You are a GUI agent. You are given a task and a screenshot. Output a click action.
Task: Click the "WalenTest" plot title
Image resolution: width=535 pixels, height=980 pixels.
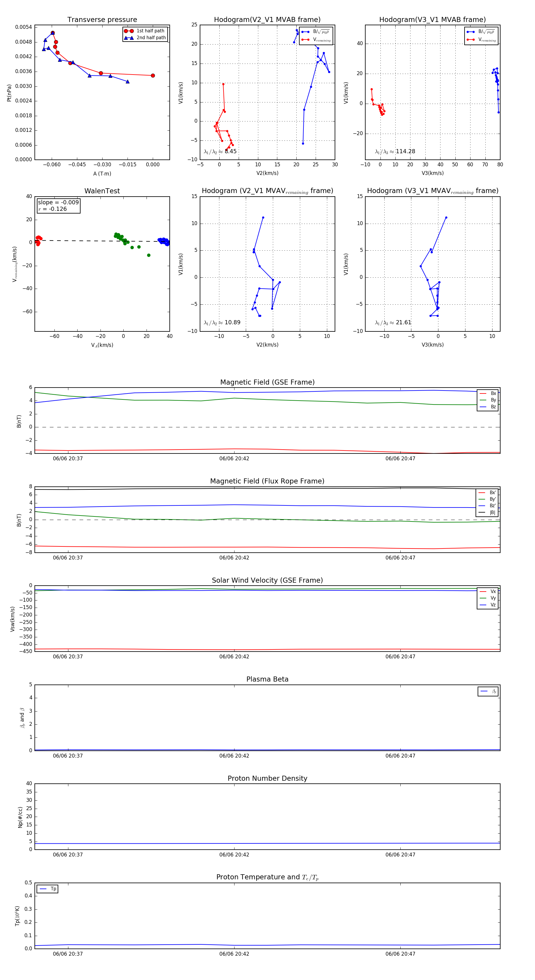coord(102,191)
